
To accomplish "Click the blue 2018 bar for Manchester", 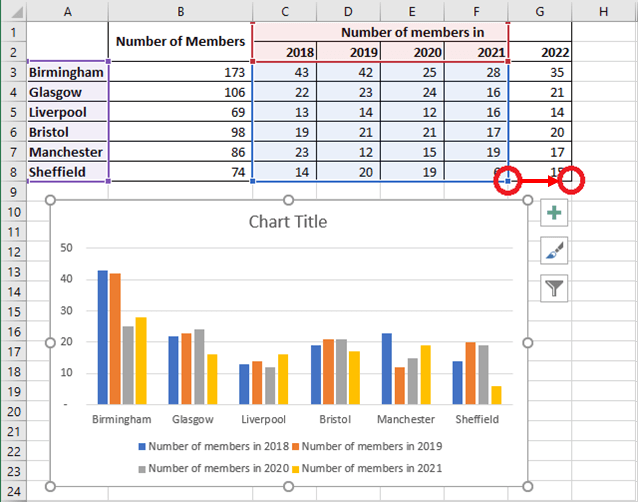I will pyautogui.click(x=387, y=369).
